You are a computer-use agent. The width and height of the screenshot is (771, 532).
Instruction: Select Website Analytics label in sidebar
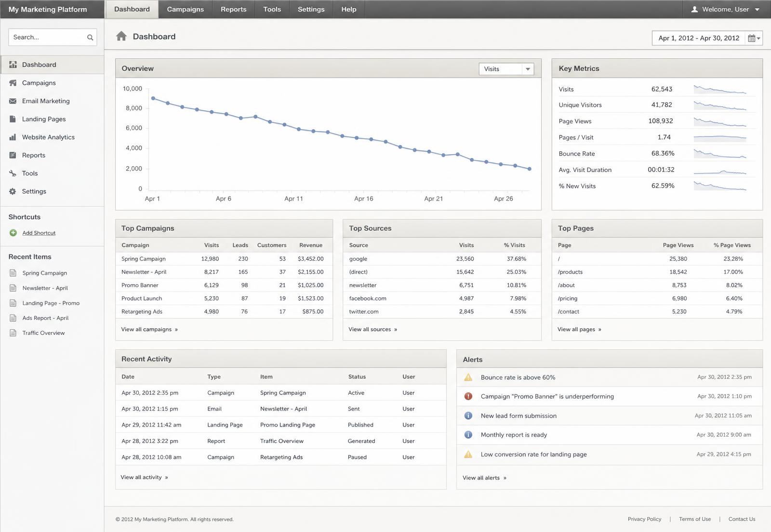pos(48,137)
